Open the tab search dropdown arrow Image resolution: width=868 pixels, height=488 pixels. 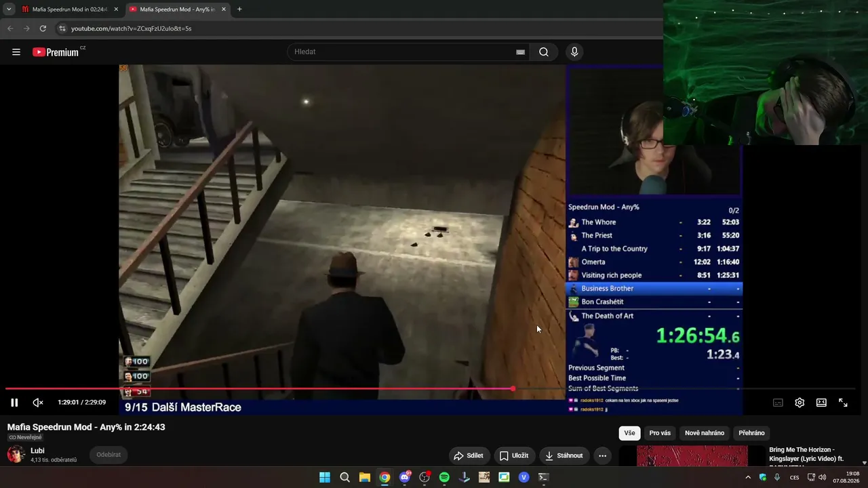[x=9, y=9]
